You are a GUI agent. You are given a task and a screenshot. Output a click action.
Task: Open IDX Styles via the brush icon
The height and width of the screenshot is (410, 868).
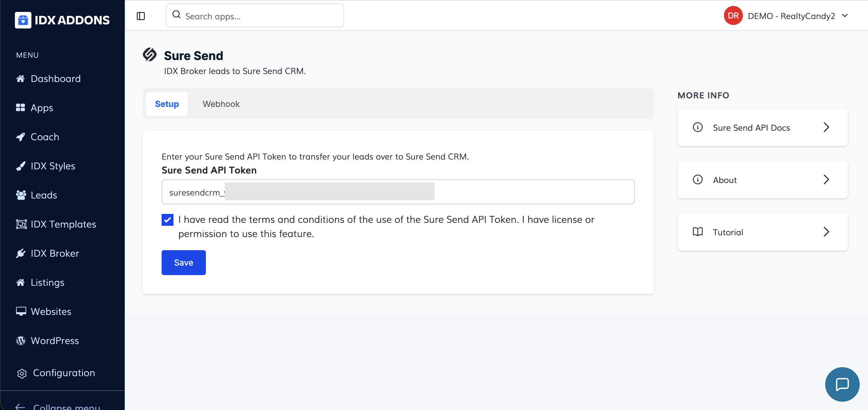click(x=20, y=166)
